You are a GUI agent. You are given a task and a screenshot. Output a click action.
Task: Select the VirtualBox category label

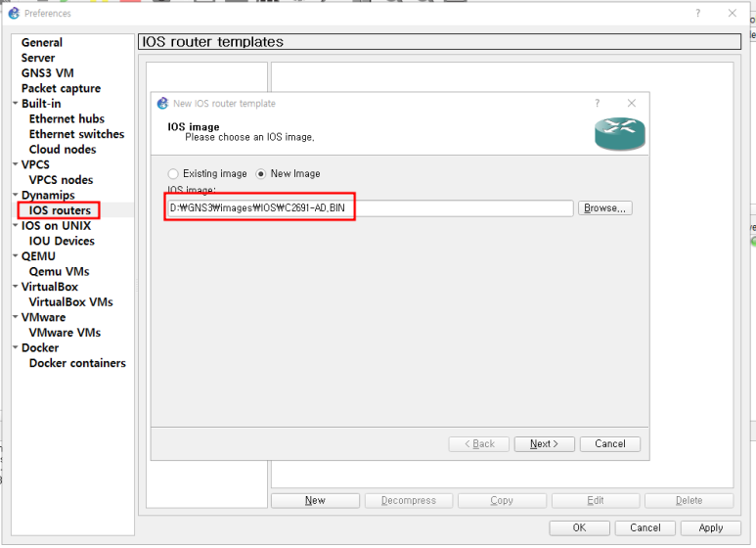tap(50, 287)
